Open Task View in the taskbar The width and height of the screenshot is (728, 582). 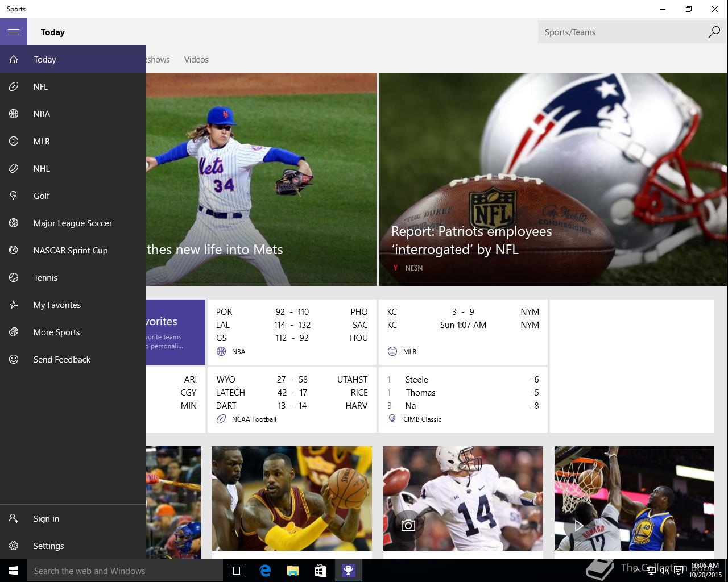237,571
